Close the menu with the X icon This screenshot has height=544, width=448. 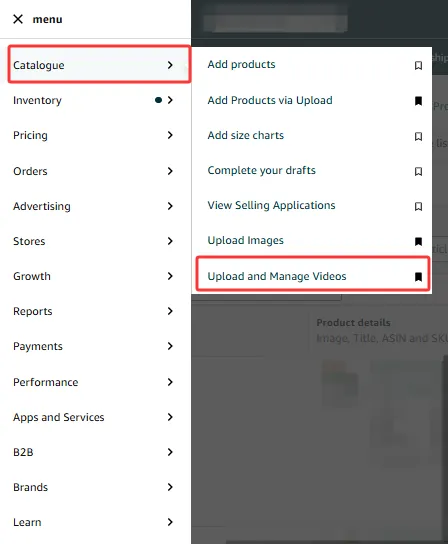(18, 19)
